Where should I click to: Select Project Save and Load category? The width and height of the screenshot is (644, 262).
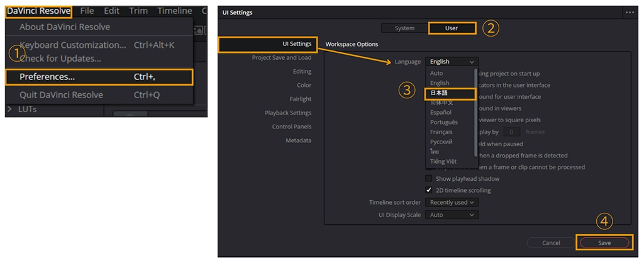282,57
